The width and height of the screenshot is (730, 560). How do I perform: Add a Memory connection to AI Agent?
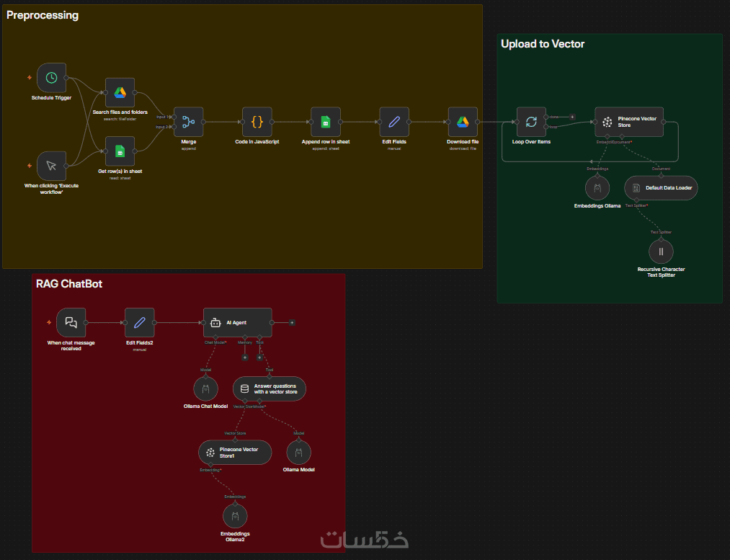(x=245, y=357)
